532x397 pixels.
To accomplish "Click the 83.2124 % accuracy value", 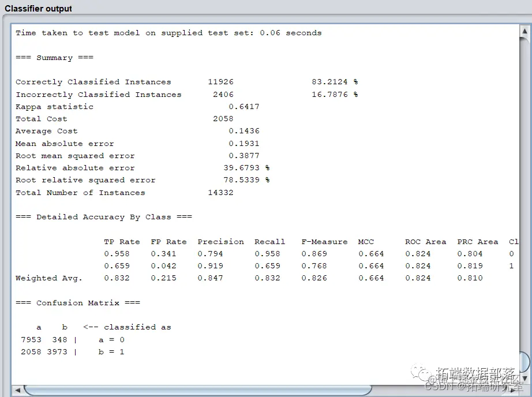I will coord(335,82).
